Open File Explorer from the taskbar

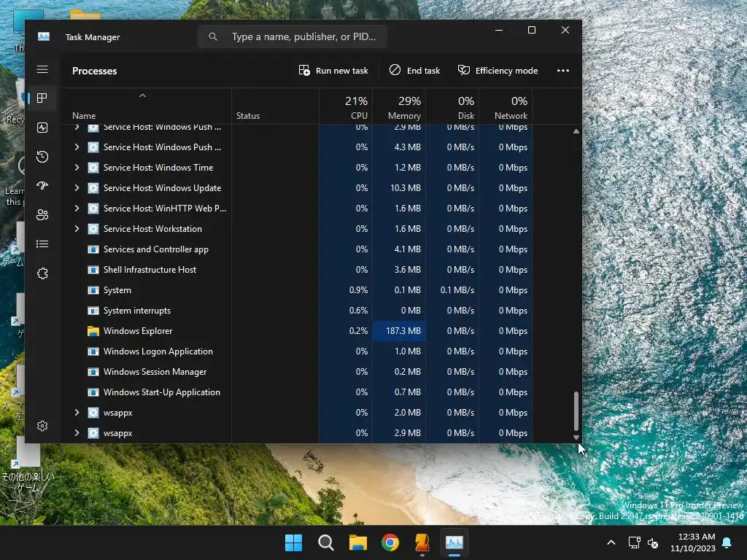[x=357, y=542]
